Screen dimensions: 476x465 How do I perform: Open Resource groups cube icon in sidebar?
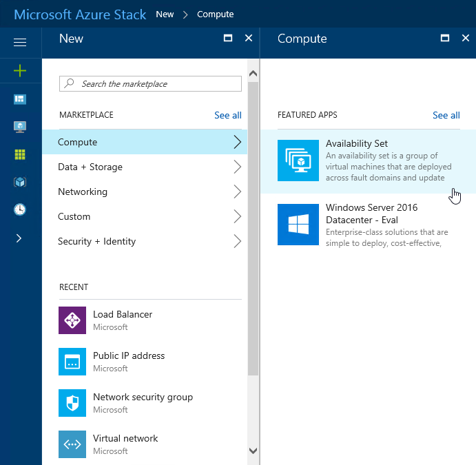tap(20, 182)
